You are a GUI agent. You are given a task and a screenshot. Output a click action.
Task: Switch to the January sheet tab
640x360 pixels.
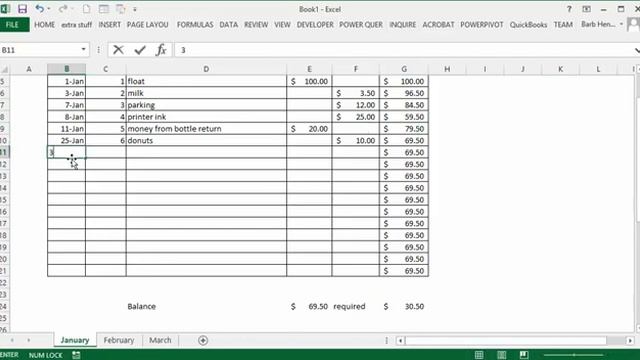coord(75,340)
